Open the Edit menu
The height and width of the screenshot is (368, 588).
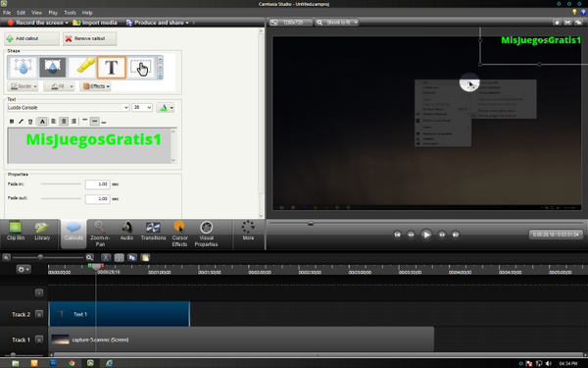[x=21, y=13]
